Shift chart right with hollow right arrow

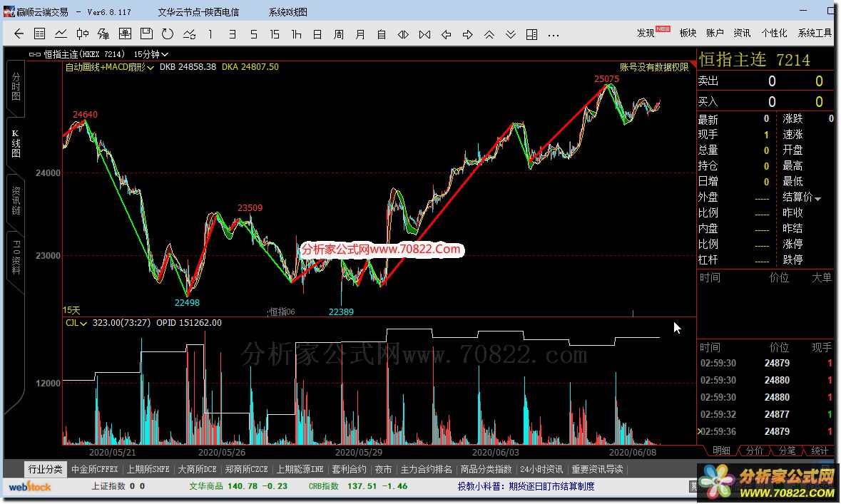click(468, 34)
